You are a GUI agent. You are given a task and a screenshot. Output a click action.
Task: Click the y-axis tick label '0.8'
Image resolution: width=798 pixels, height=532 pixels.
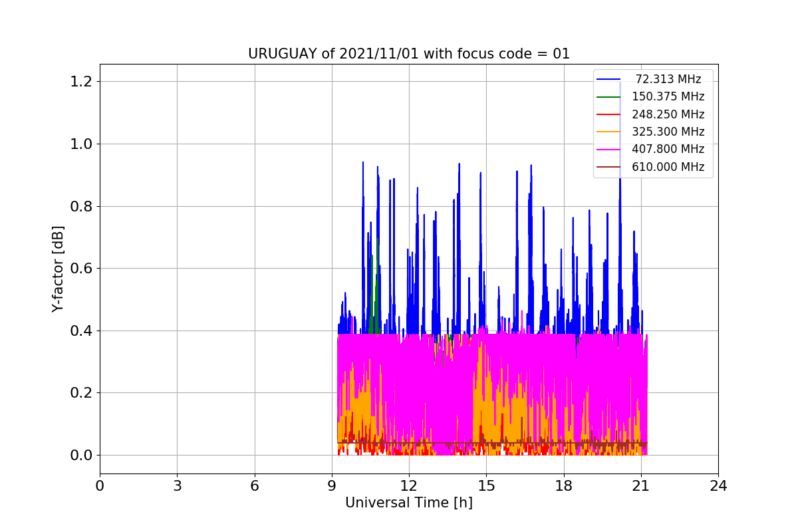pos(80,207)
